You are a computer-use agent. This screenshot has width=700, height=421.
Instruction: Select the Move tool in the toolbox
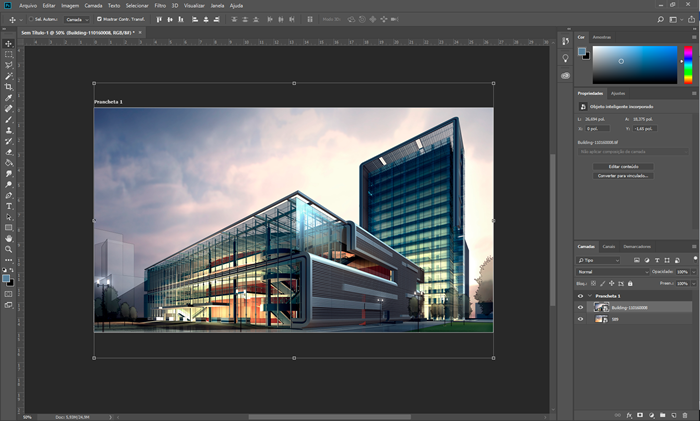click(x=8, y=44)
